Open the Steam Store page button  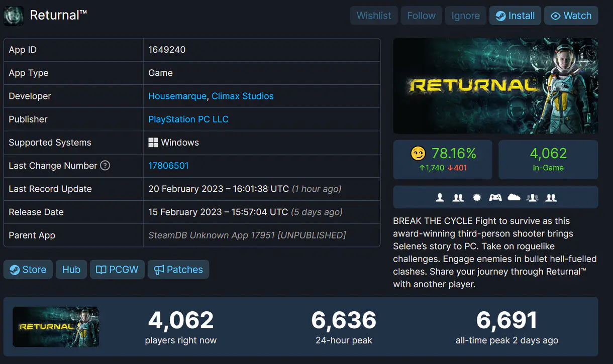pyautogui.click(x=28, y=270)
